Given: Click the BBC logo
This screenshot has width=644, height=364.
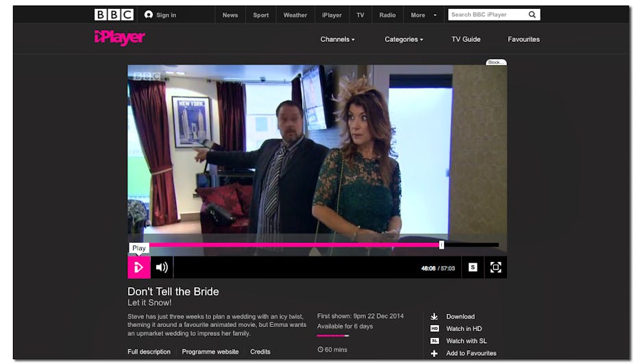Looking at the screenshot, I should coord(114,15).
